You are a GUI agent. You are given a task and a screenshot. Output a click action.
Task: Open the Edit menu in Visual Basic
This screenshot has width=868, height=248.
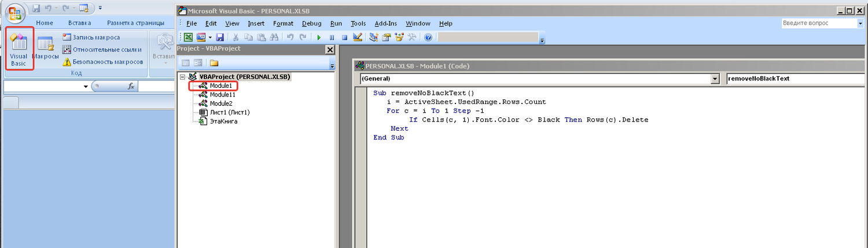click(211, 24)
